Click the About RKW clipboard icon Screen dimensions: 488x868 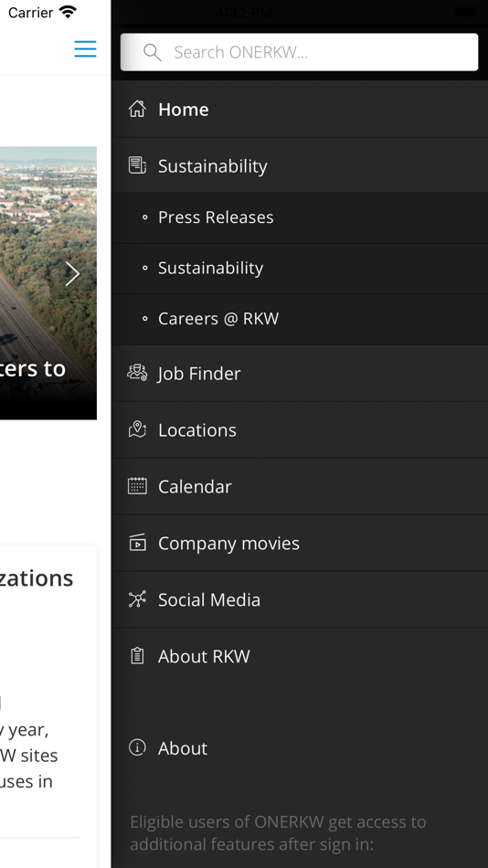click(x=137, y=656)
